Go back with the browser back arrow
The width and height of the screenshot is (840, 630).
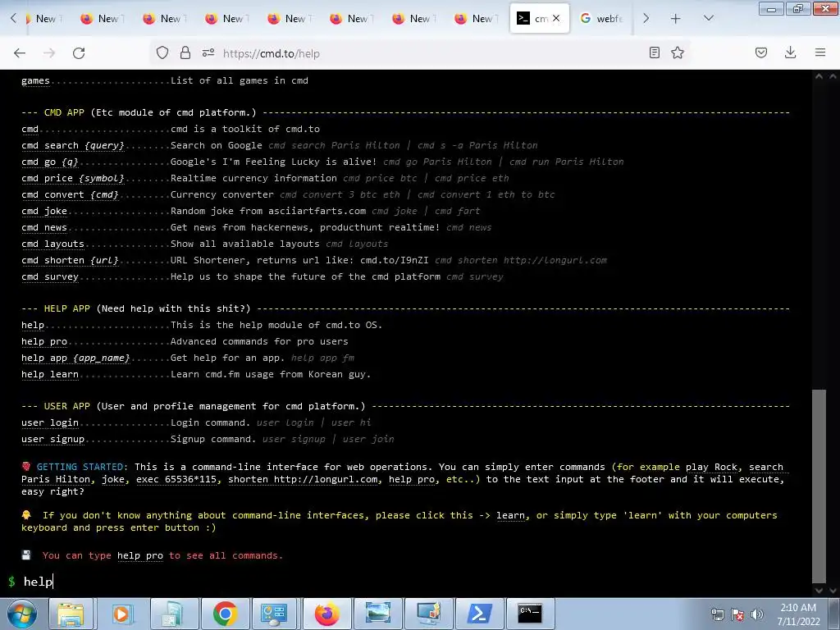(20, 53)
